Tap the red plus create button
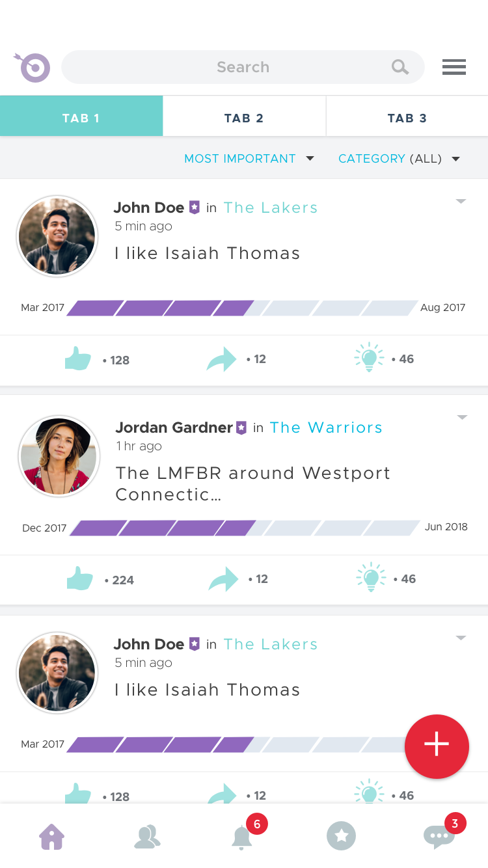The width and height of the screenshot is (488, 868). 437,746
